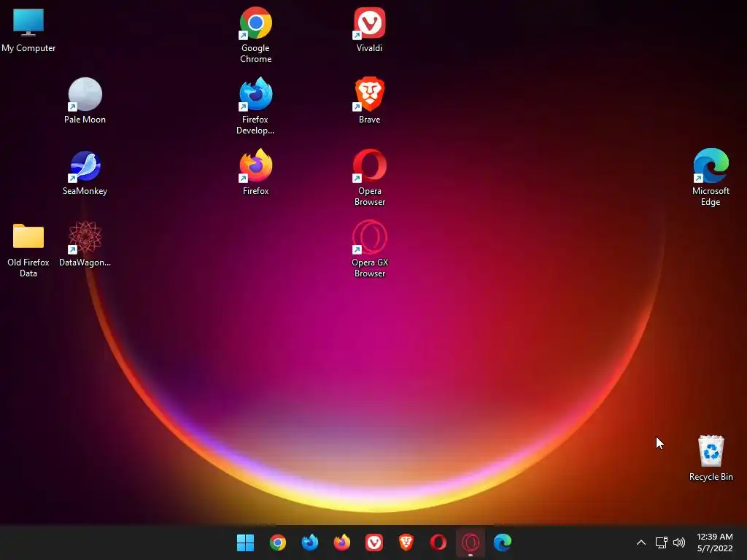
Task: Launch Firefox from the taskbar
Action: coord(341,542)
